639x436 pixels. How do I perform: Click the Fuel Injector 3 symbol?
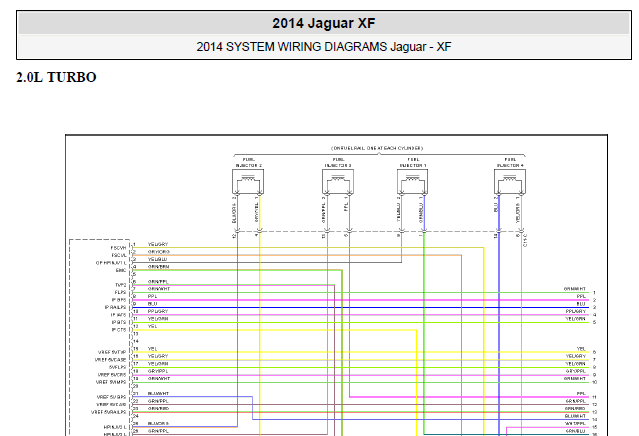click(x=337, y=182)
